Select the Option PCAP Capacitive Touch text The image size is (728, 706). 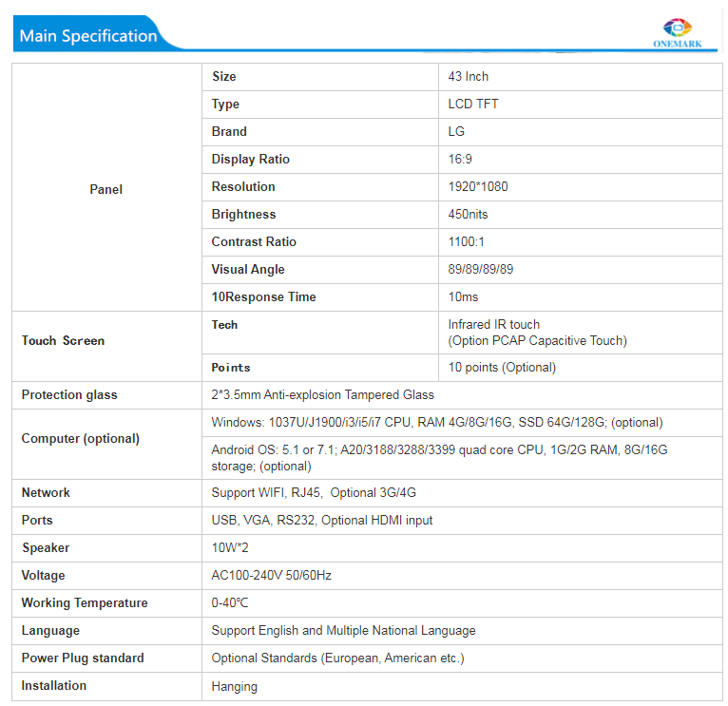coord(537,341)
